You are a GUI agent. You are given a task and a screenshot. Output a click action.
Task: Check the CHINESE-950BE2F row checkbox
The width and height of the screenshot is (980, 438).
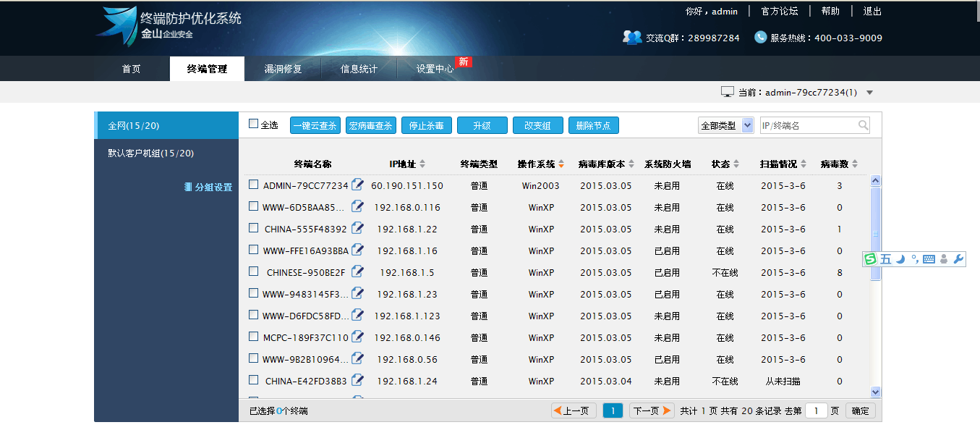tap(253, 271)
